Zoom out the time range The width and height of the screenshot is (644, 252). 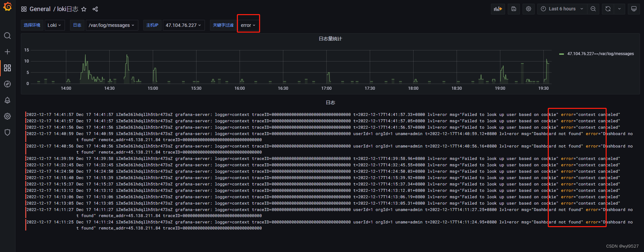[593, 9]
